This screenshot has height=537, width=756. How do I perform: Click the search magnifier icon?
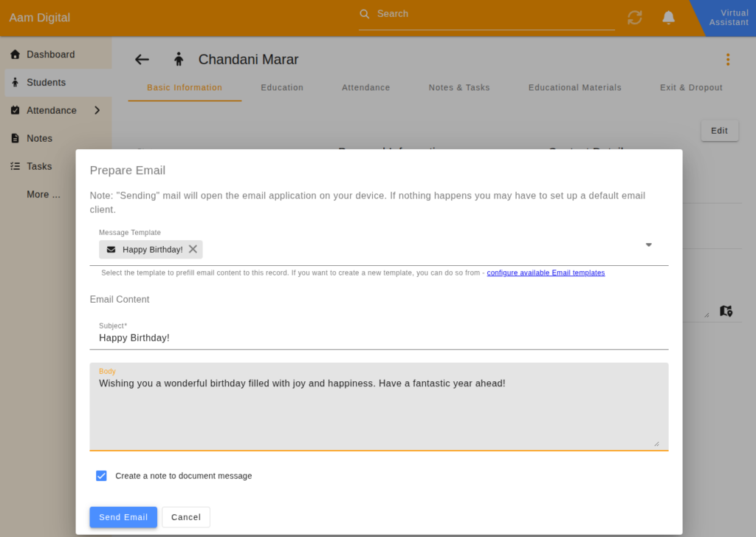pos(365,14)
